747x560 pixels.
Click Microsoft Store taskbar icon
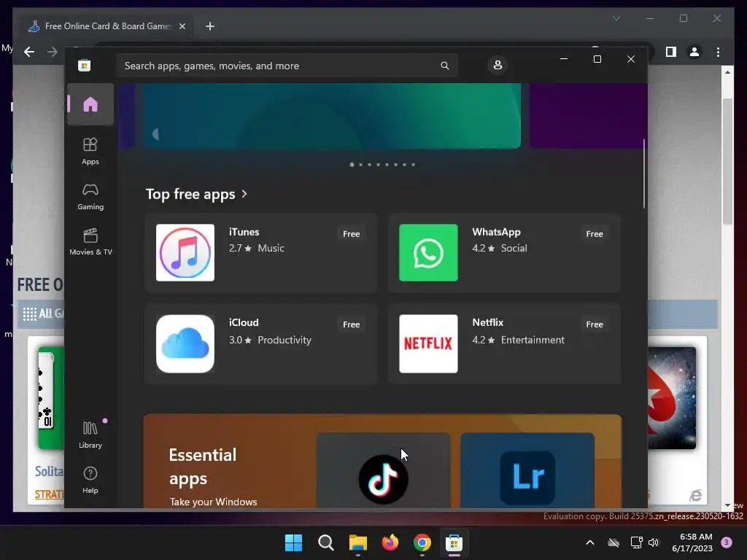click(x=454, y=542)
